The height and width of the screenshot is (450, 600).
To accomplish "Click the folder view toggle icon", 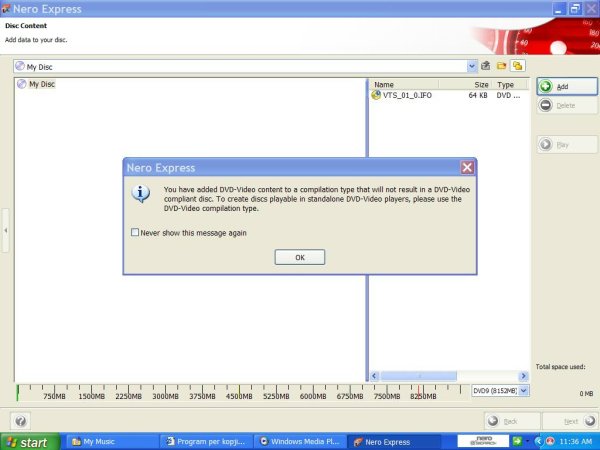I will [x=517, y=66].
